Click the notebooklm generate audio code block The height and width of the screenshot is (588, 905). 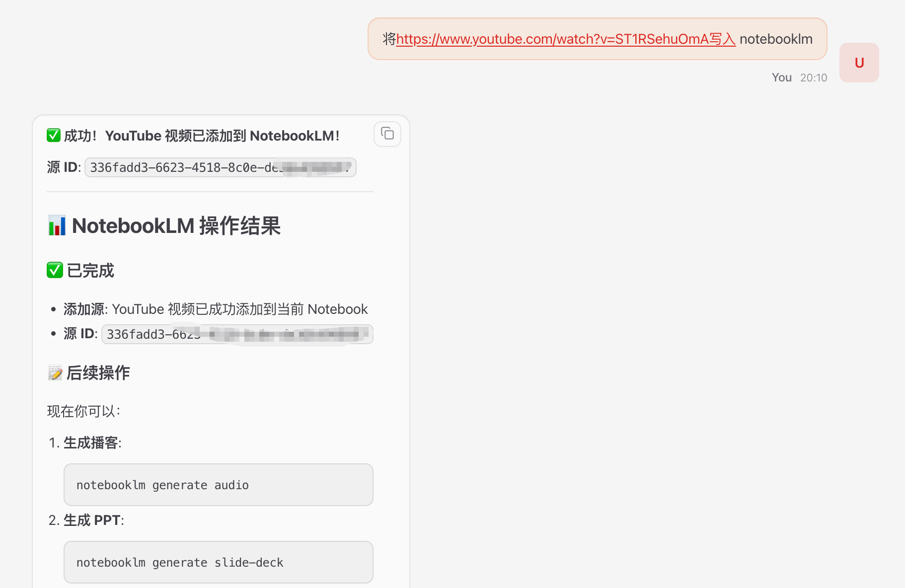[218, 485]
